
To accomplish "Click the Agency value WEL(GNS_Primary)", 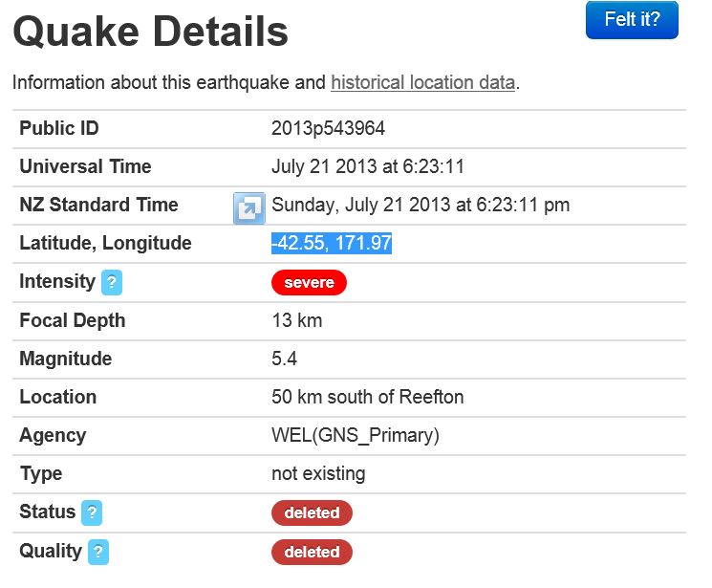I will click(x=355, y=435).
